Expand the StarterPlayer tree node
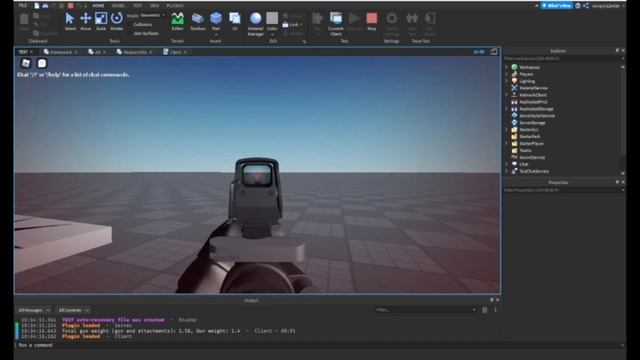Screen dimensions: 640x360 pyautogui.click(x=507, y=143)
